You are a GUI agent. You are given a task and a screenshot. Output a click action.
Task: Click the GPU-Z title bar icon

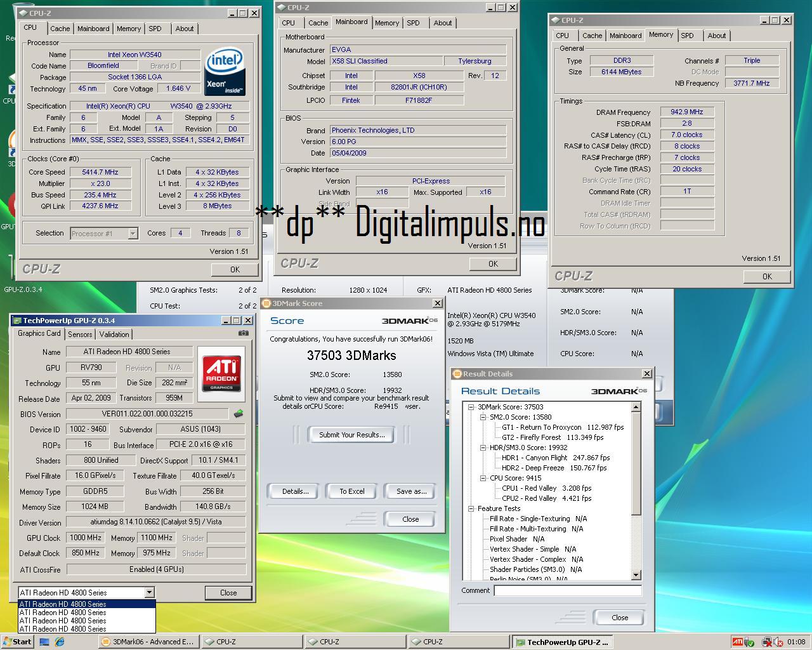click(17, 321)
